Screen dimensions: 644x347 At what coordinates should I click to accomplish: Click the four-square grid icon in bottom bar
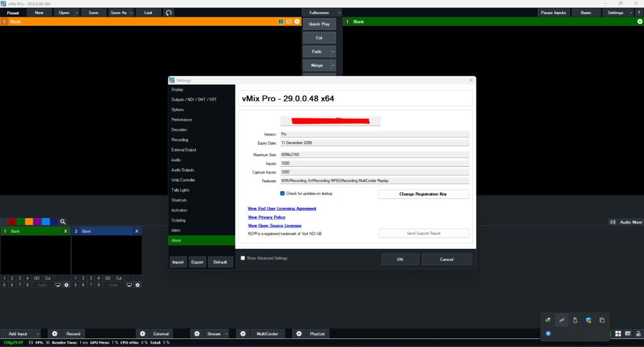tap(618, 333)
